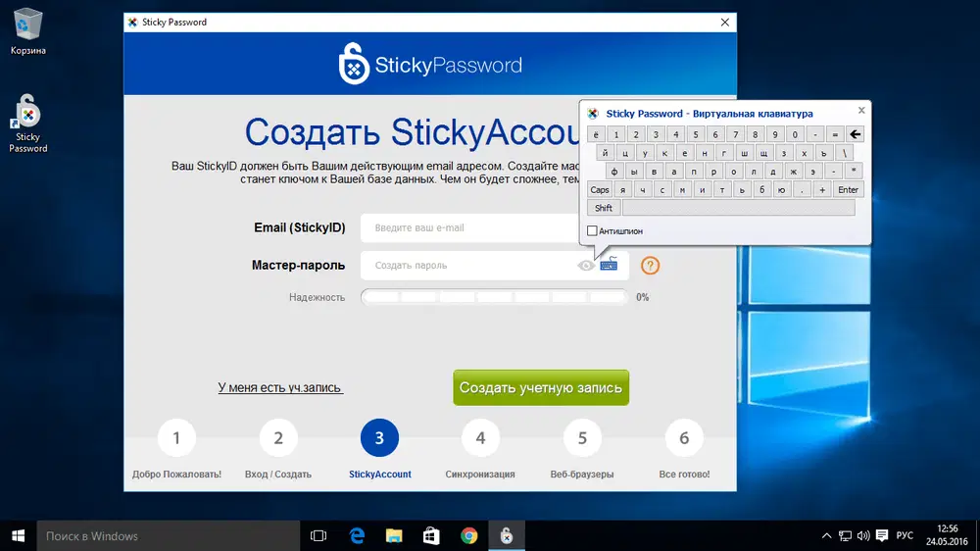Screen dimensions: 980x551
Task: Open Action Center notifications icon
Action: [x=882, y=536]
